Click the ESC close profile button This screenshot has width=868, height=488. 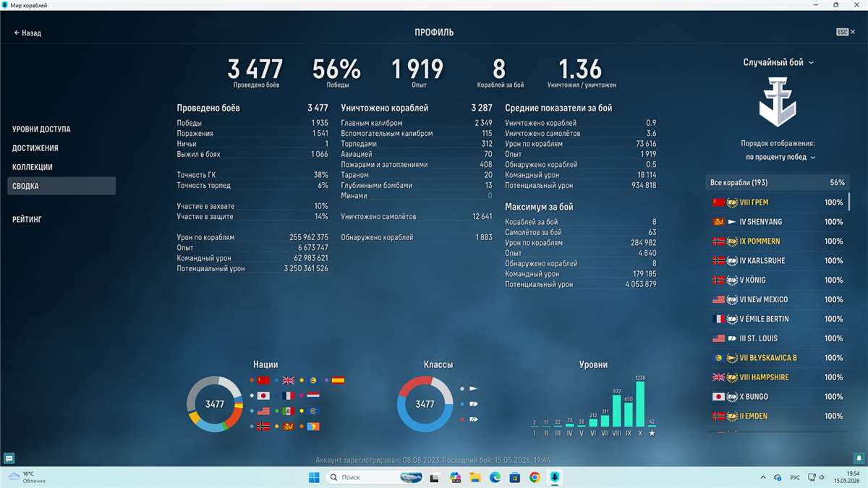(x=846, y=33)
